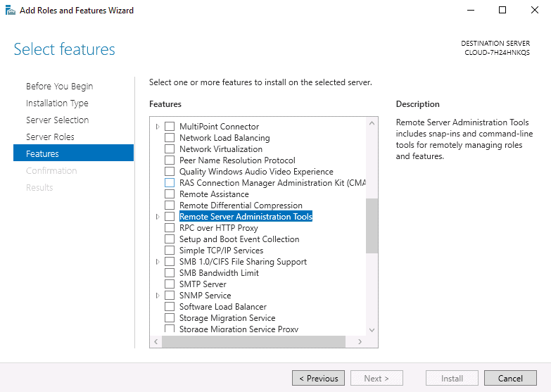Click the Previous button
551x392 pixels.
tap(318, 378)
